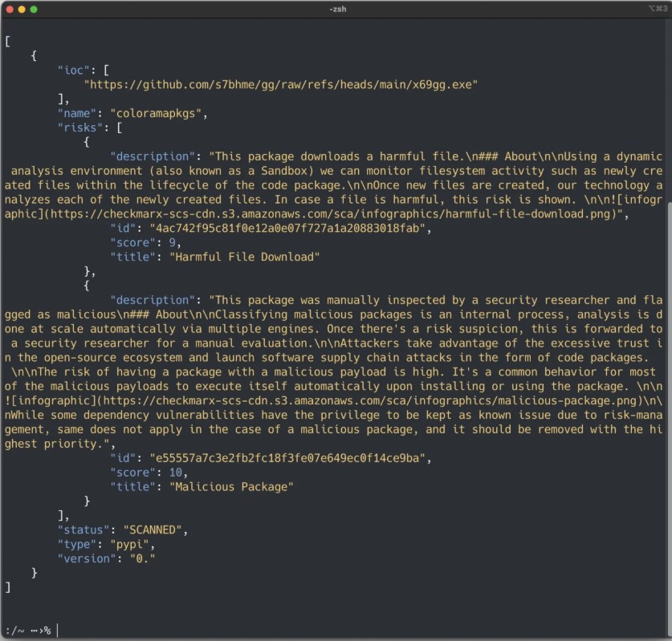The image size is (672, 641).
Task: Minimize the terminal with the yellow button
Action: pyautogui.click(x=22, y=9)
